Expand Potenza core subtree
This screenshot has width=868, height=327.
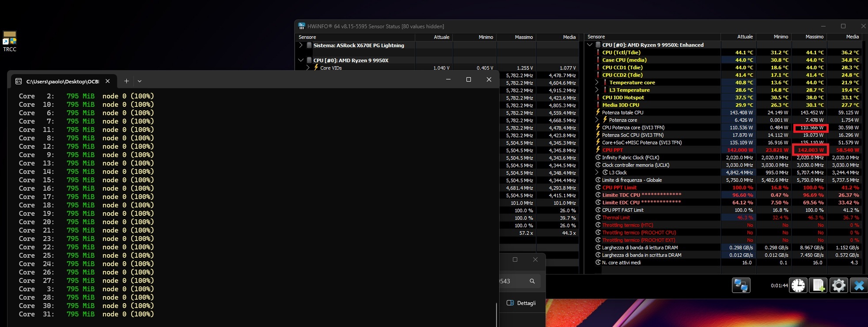pyautogui.click(x=597, y=120)
